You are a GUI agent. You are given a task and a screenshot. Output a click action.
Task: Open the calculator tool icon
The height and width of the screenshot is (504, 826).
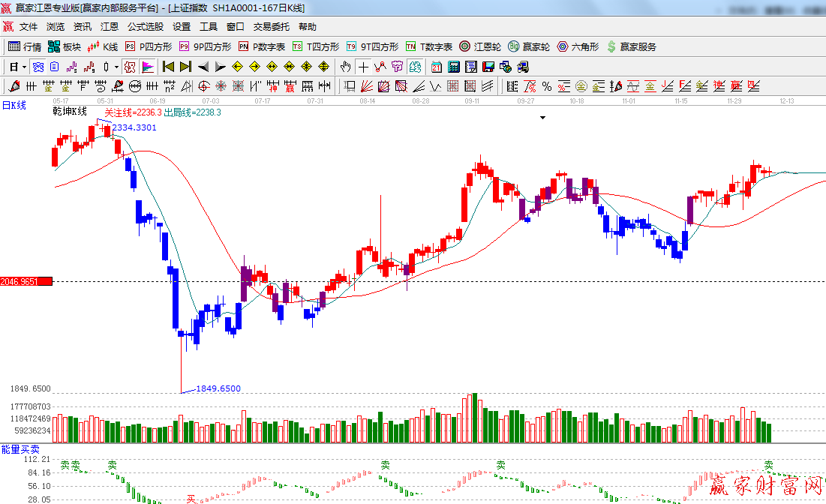[x=453, y=67]
